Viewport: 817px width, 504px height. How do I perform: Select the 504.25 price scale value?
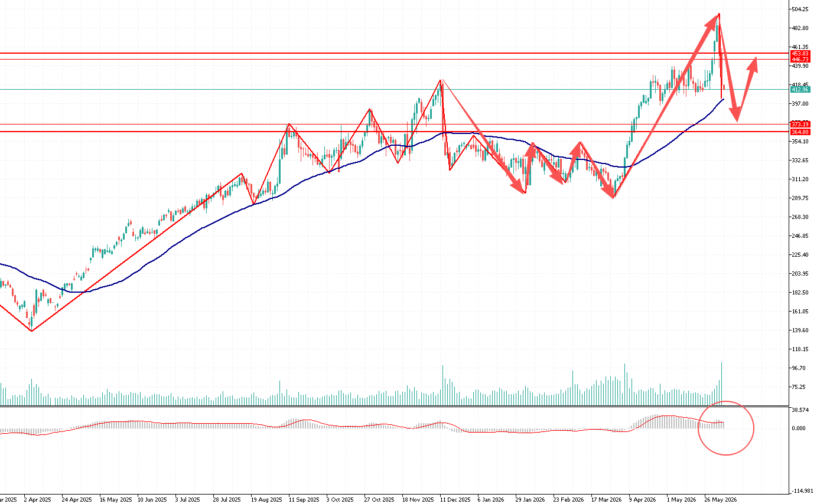click(x=801, y=9)
